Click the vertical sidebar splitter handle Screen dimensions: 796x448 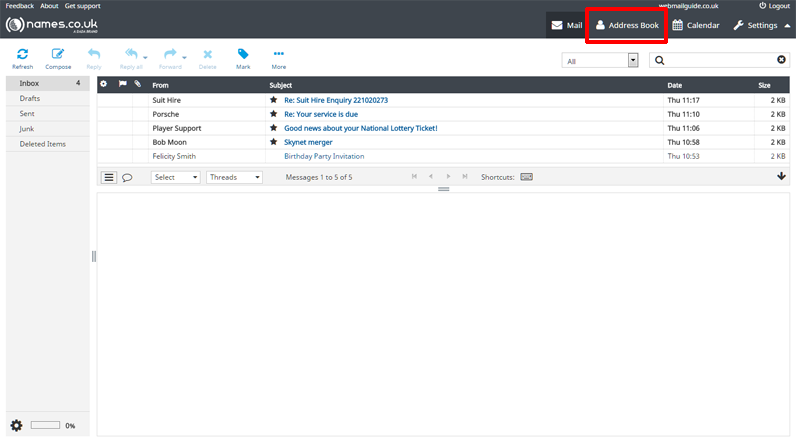point(93,257)
